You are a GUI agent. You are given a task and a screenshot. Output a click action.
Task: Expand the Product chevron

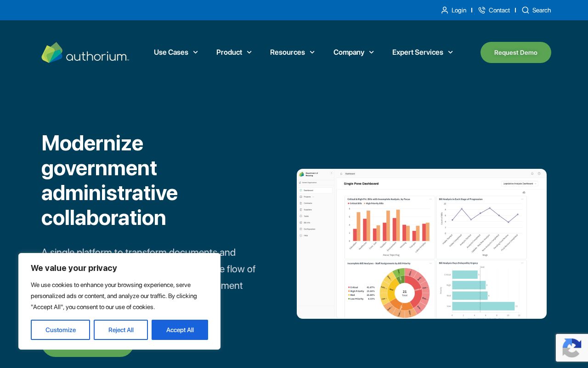(249, 52)
